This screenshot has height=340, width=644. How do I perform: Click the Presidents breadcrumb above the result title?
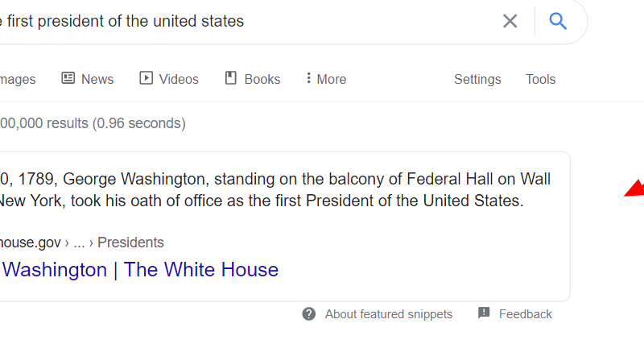[130, 243]
